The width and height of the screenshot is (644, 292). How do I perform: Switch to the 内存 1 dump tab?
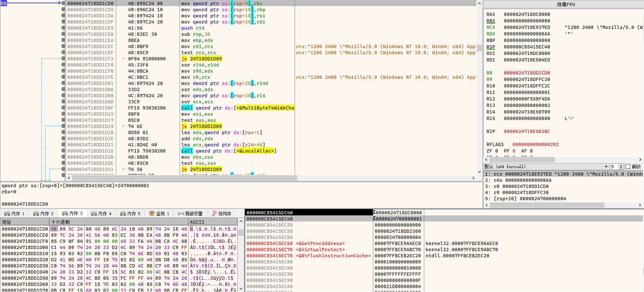coord(14,214)
